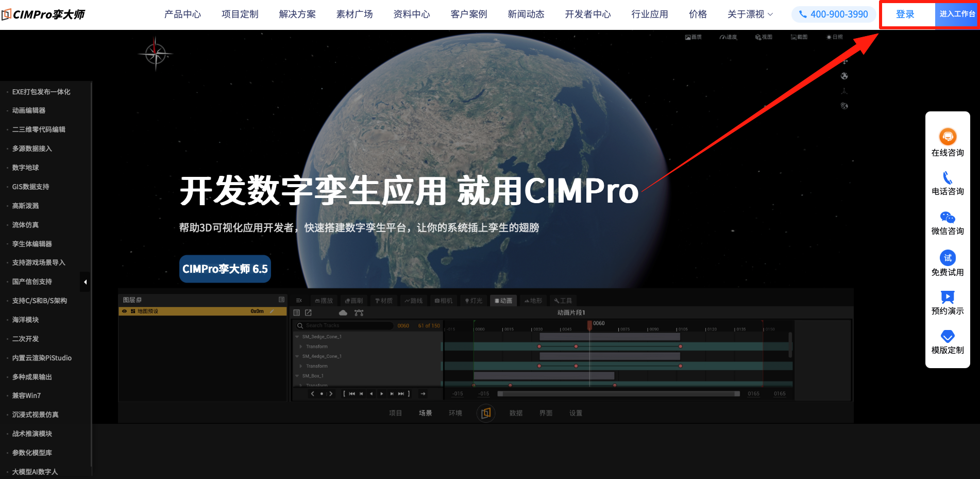Open the 价格 pricing page

coord(698,14)
